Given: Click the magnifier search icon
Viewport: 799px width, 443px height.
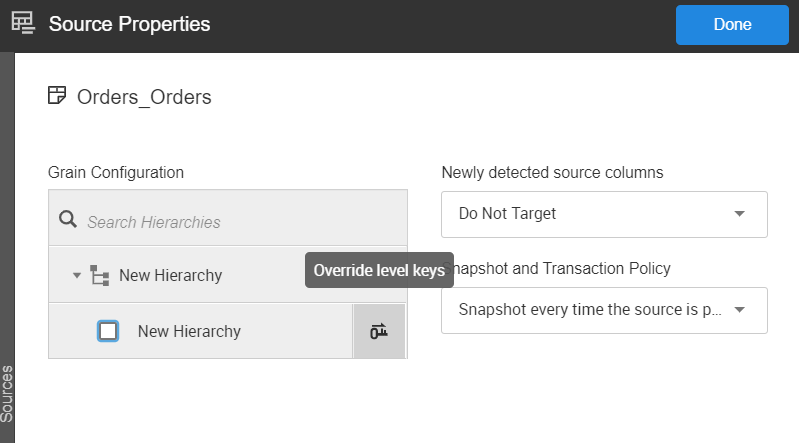Looking at the screenshot, I should pyautogui.click(x=68, y=221).
